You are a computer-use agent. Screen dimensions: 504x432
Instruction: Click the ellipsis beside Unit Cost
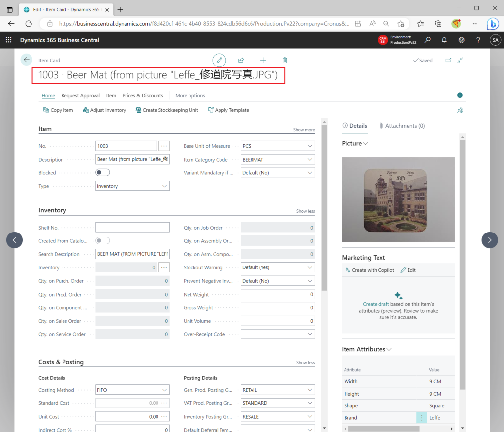[164, 417]
